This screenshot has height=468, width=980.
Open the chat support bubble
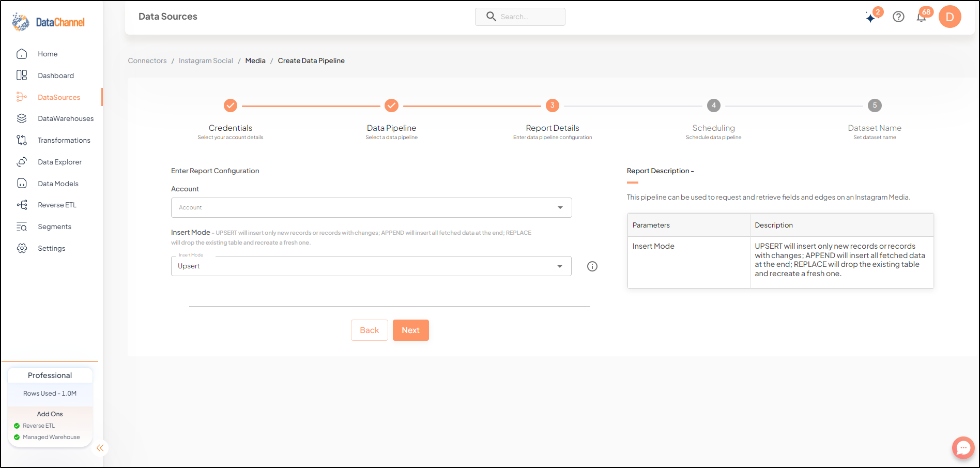point(963,448)
